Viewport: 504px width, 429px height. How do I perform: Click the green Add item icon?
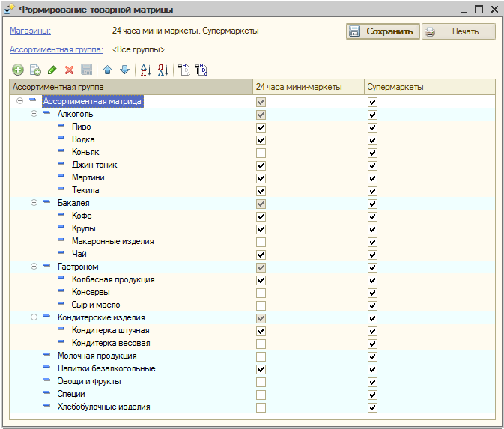tap(18, 70)
